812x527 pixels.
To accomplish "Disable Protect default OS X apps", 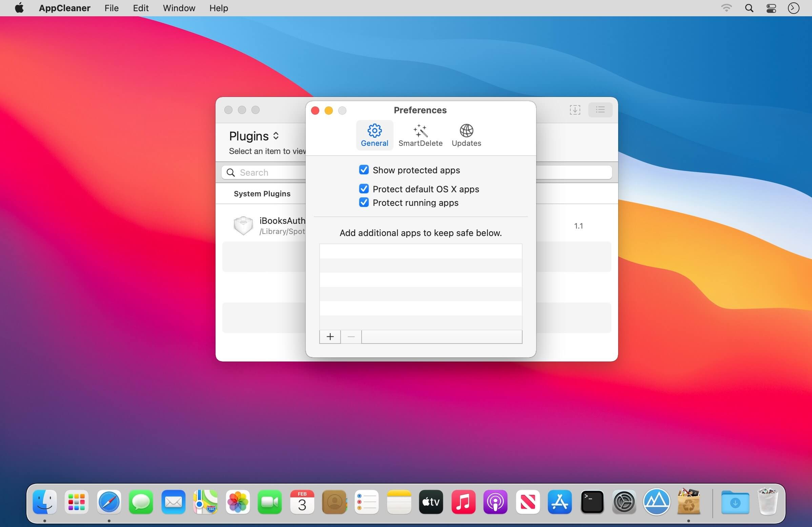I will point(363,189).
